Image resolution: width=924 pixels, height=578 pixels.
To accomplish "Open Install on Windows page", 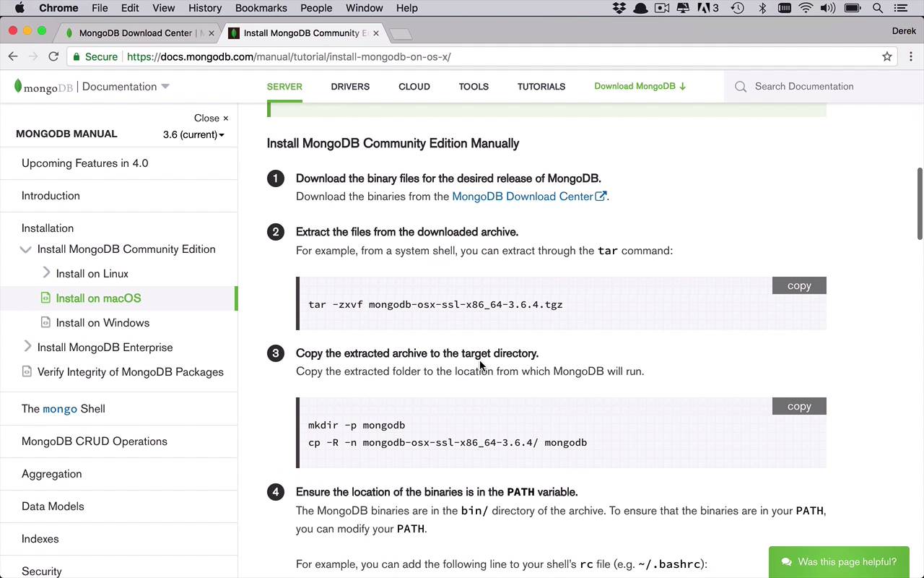I will (x=103, y=323).
